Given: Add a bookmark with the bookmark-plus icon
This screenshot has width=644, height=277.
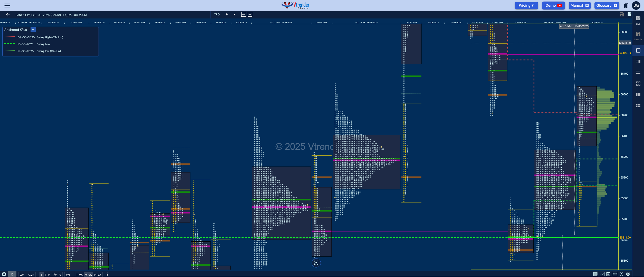Looking at the screenshot, I should 629,14.
